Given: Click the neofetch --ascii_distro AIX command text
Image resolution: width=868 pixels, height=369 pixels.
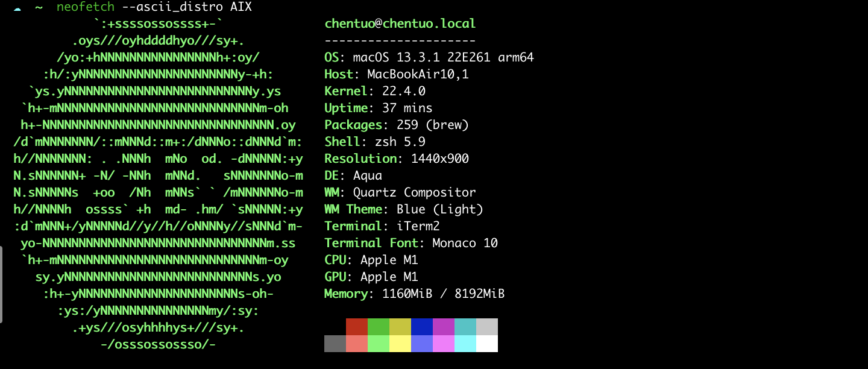Looking at the screenshot, I should click(x=154, y=8).
